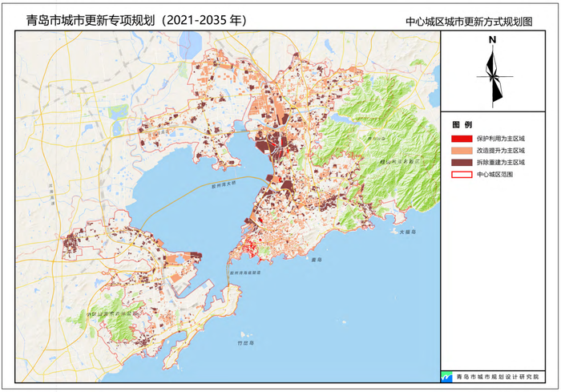Click the orange 改造提升为主区域 legend swatch
The image size is (561, 392).
coord(462,151)
